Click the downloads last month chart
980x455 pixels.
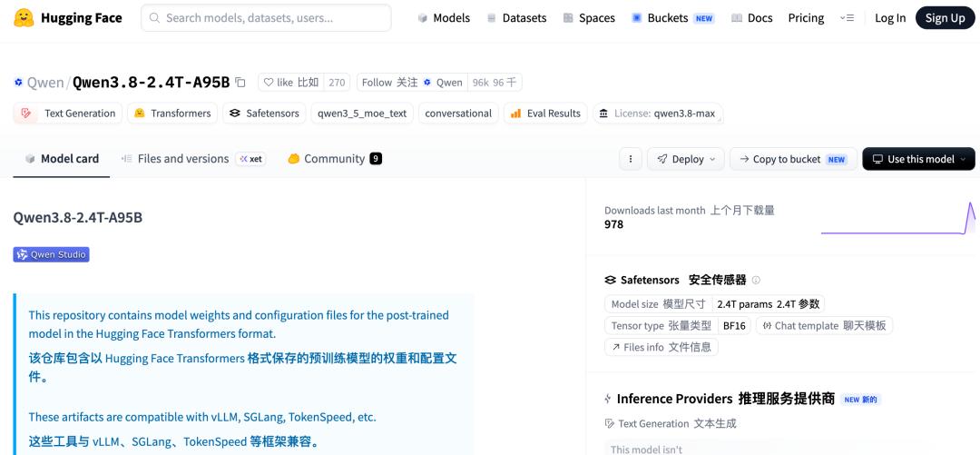click(897, 218)
